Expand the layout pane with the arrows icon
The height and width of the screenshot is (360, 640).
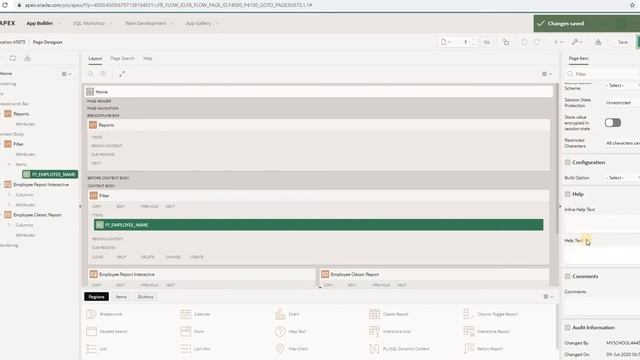click(122, 74)
